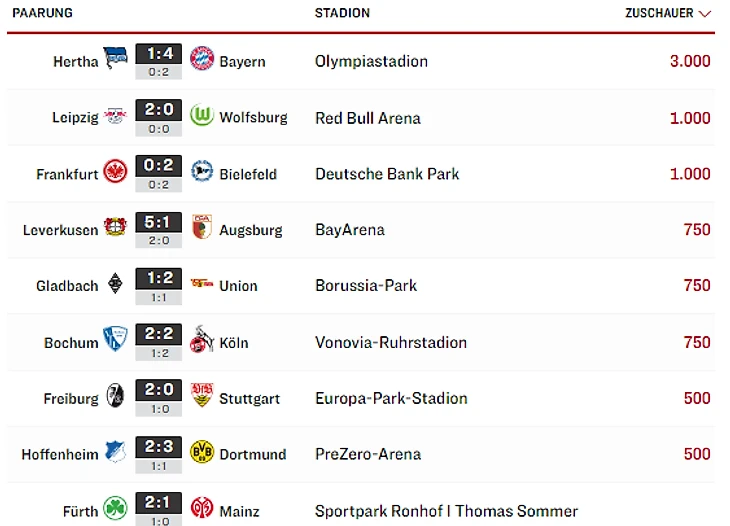
Task: Open the Hertha vs Bayern 1:4 score
Action: 159,54
